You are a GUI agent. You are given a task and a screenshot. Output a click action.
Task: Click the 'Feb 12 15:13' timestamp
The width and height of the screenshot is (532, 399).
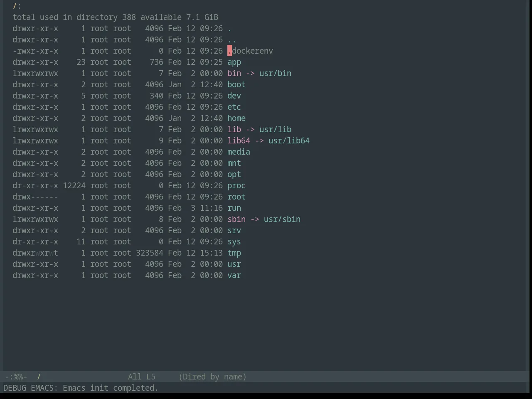[195, 253]
